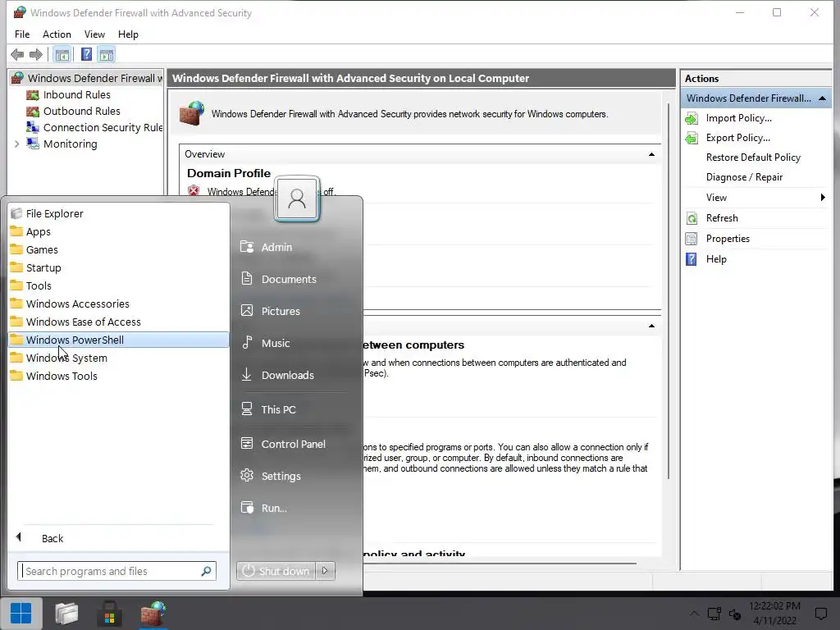The height and width of the screenshot is (630, 840).
Task: Select the Monitoring tree node
Action: coord(71,144)
